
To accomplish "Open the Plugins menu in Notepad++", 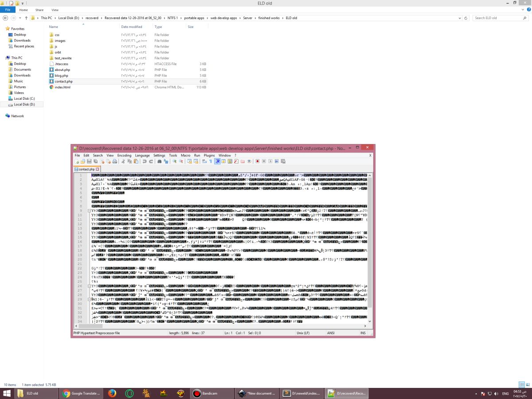I will point(209,156).
